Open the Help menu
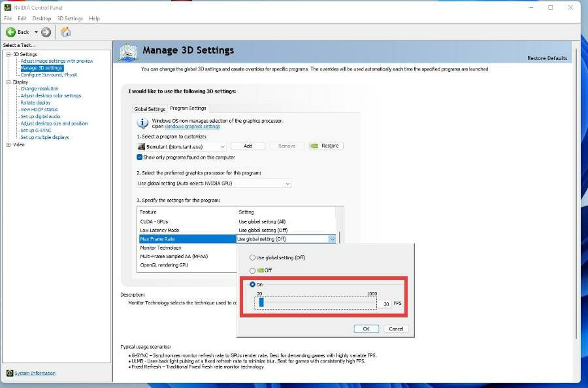588x388 pixels. pyautogui.click(x=94, y=18)
